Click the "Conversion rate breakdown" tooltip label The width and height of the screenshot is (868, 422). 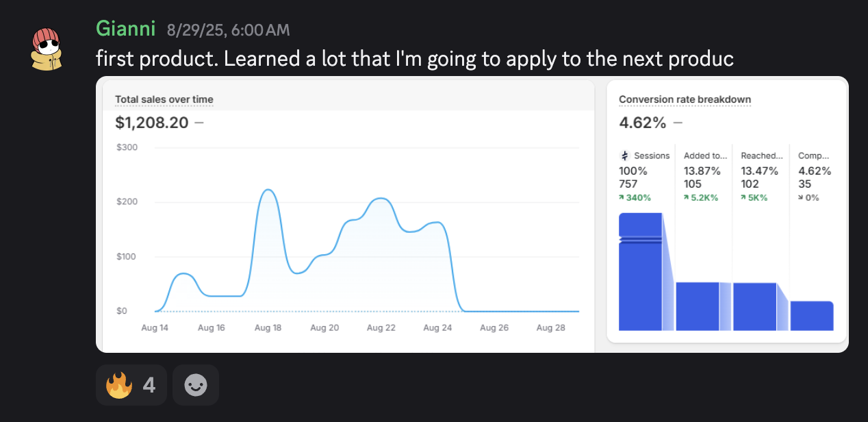pos(685,99)
